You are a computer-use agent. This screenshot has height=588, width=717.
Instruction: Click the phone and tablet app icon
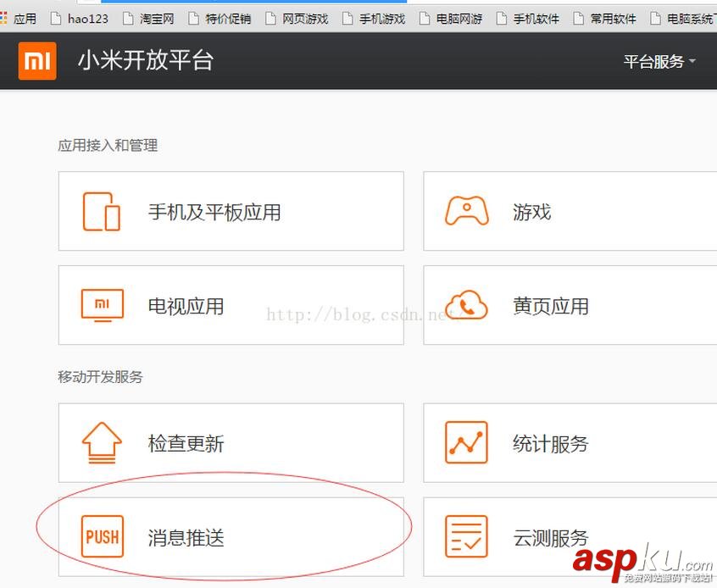point(101,212)
